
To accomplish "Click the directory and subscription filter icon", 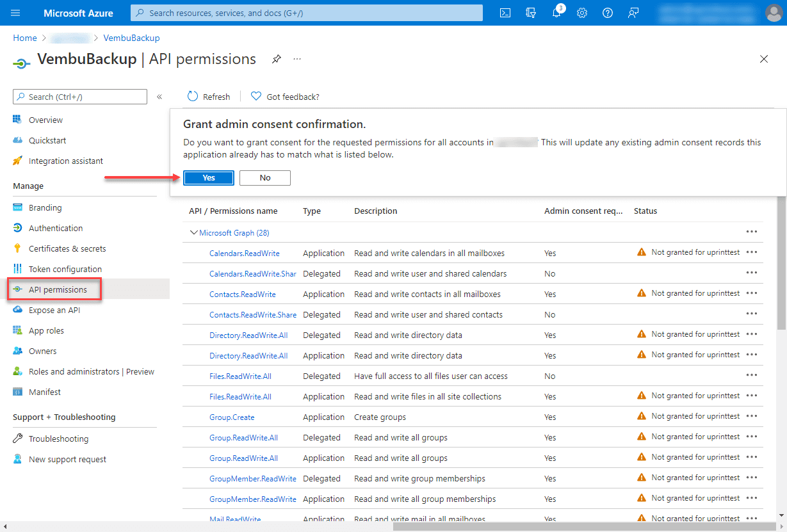I will [x=531, y=13].
